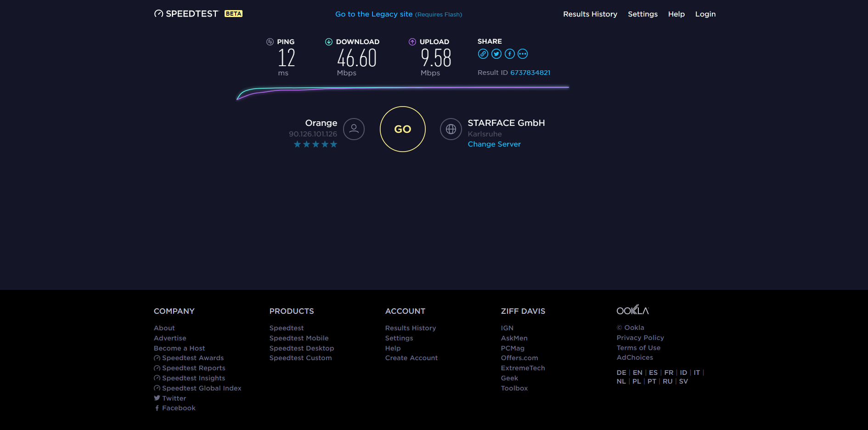Viewport: 868px width, 430px height.
Task: Open About link in footer
Action: (164, 328)
